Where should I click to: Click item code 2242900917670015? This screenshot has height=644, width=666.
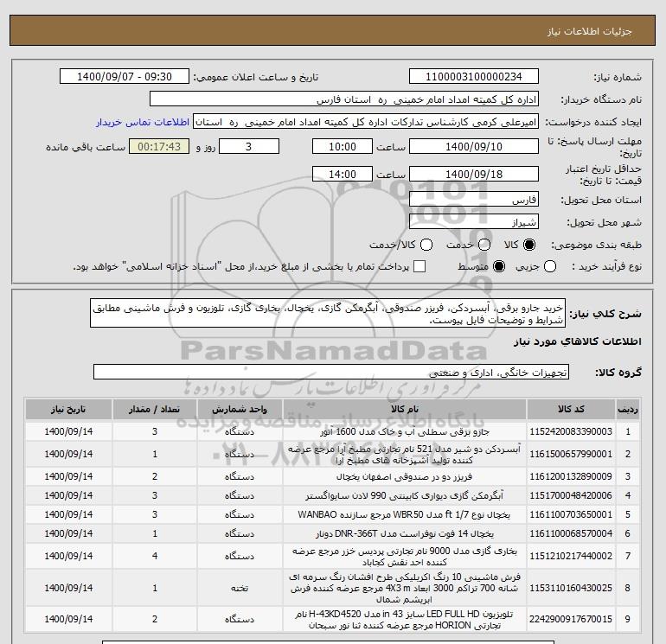click(571, 620)
